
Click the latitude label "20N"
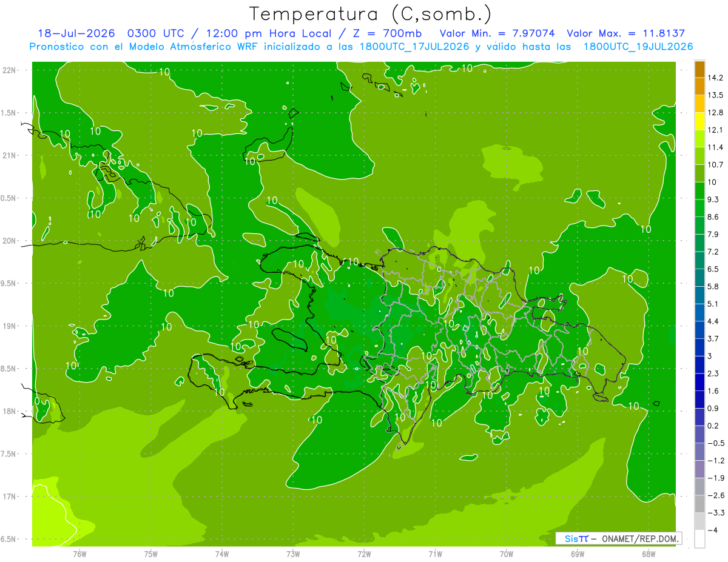point(8,241)
